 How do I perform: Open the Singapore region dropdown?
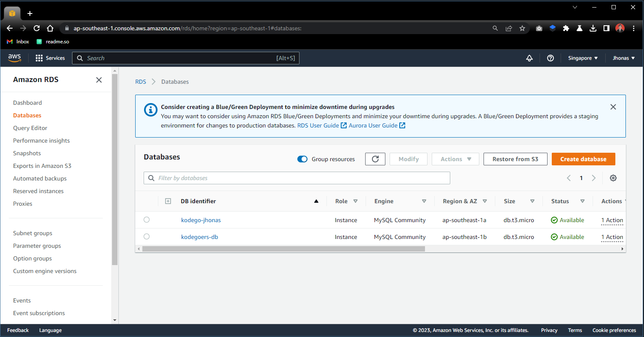[x=583, y=58]
